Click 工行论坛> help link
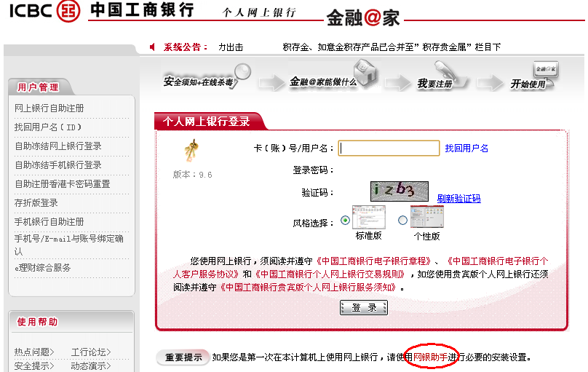 click(x=91, y=352)
